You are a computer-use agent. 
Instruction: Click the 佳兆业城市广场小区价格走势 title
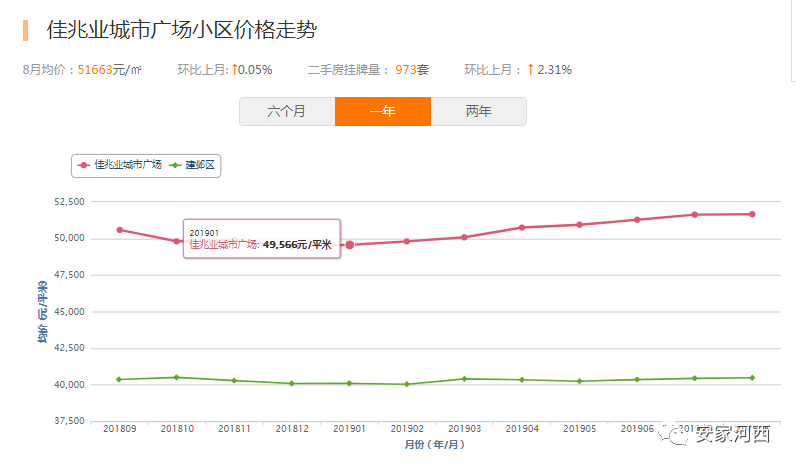point(182,30)
